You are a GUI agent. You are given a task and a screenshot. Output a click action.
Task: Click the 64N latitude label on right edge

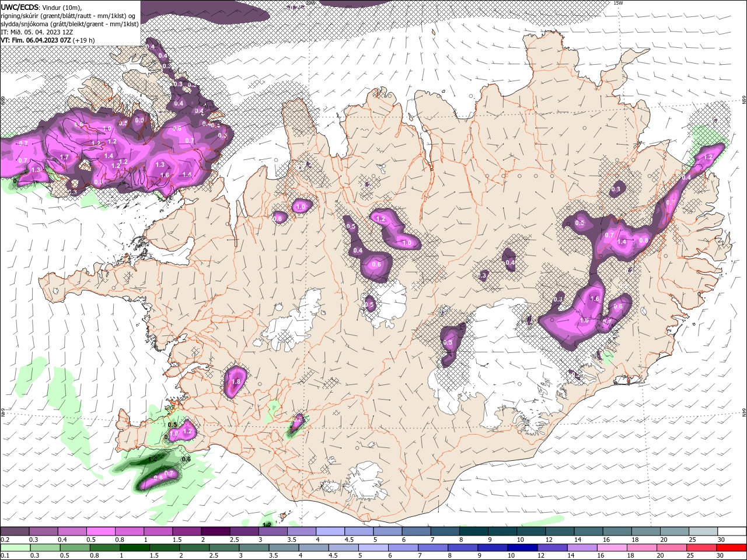coord(743,412)
